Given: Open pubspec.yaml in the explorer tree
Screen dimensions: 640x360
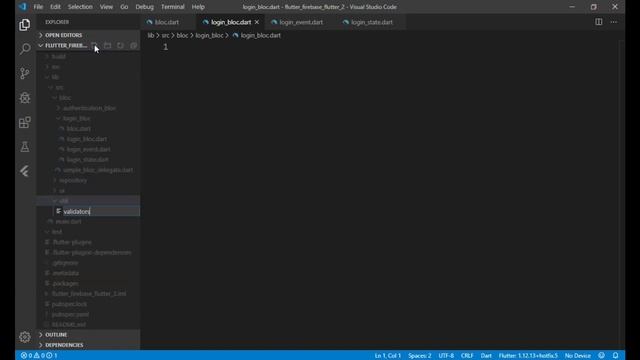Looking at the screenshot, I should click(x=88, y=314).
